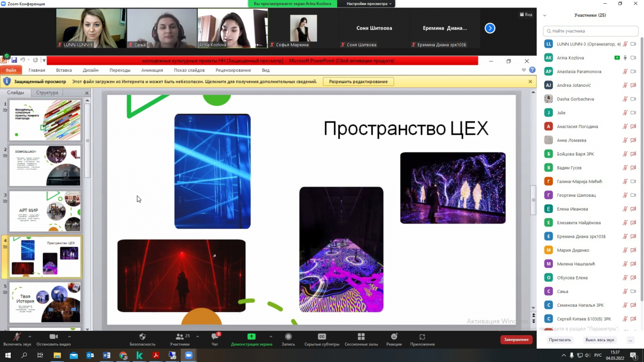Click the thumbnail pane scrollbar
644x362 pixels.
[x=87, y=141]
